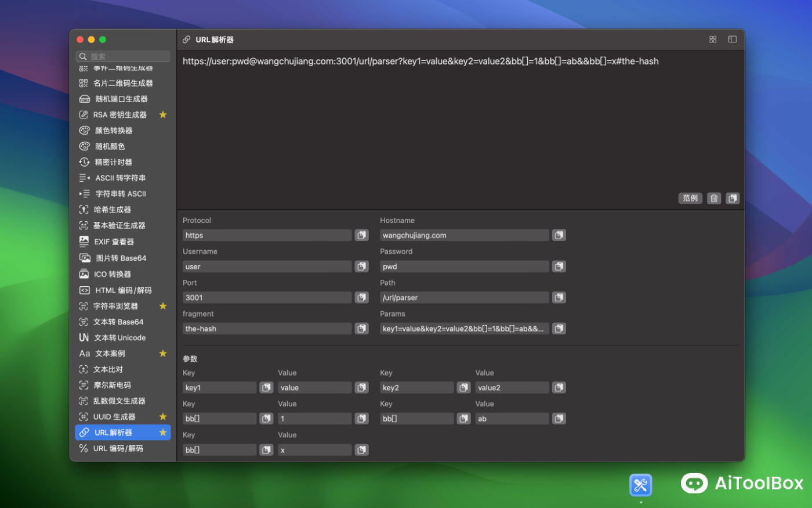Copy the Path value /url/parser
The width and height of the screenshot is (812, 508).
point(558,297)
